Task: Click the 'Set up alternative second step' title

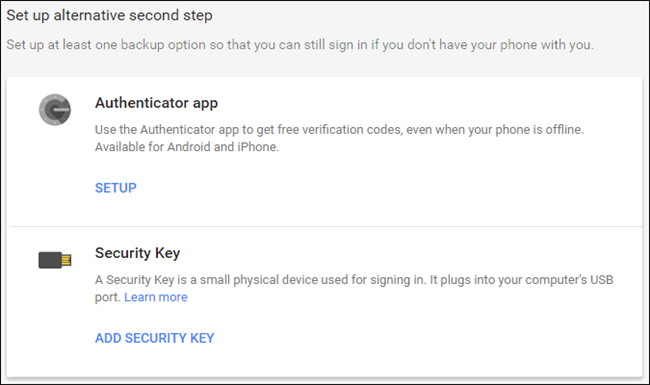Action: 109,15
